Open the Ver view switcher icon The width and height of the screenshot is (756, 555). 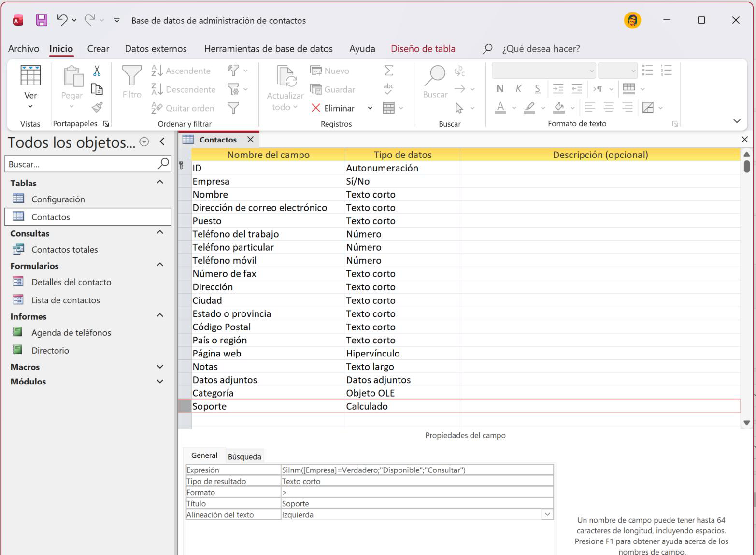point(30,76)
